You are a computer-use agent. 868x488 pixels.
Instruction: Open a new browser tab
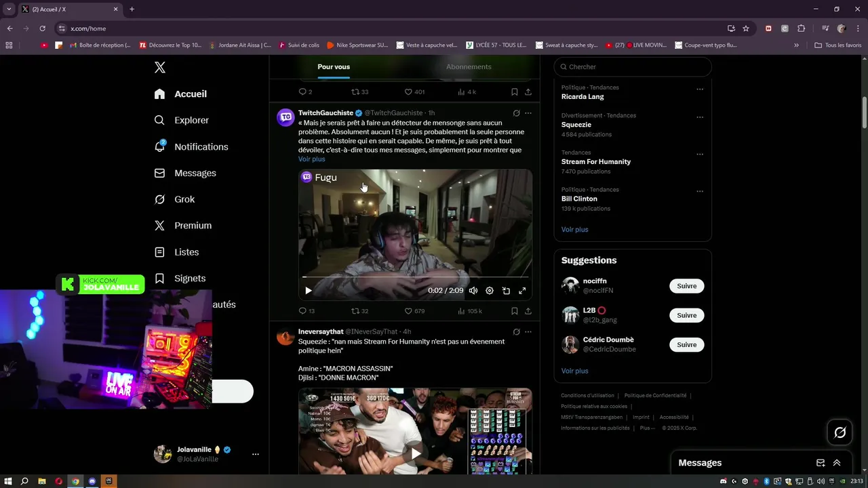click(132, 9)
